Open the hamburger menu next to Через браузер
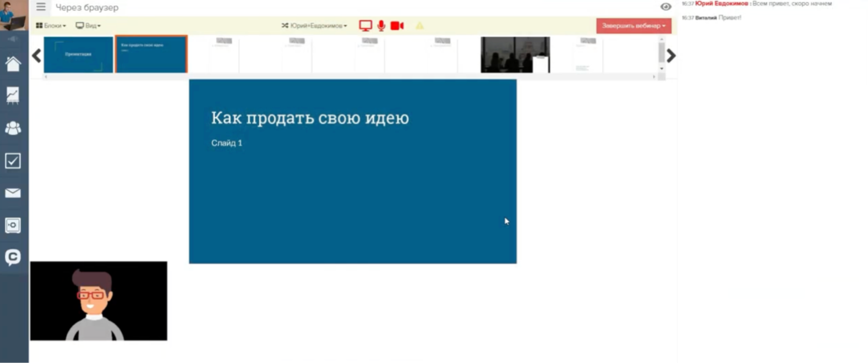 tap(41, 7)
